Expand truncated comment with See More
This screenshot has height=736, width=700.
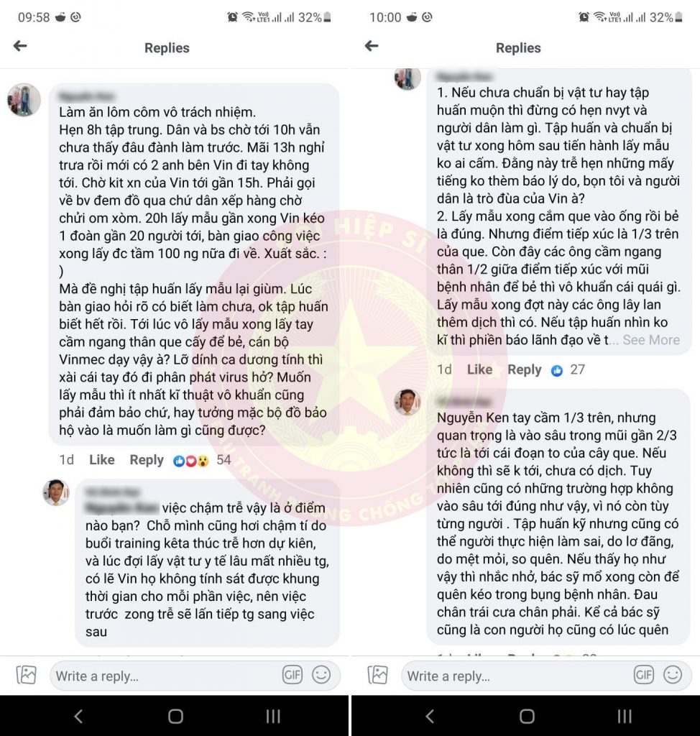[651, 340]
